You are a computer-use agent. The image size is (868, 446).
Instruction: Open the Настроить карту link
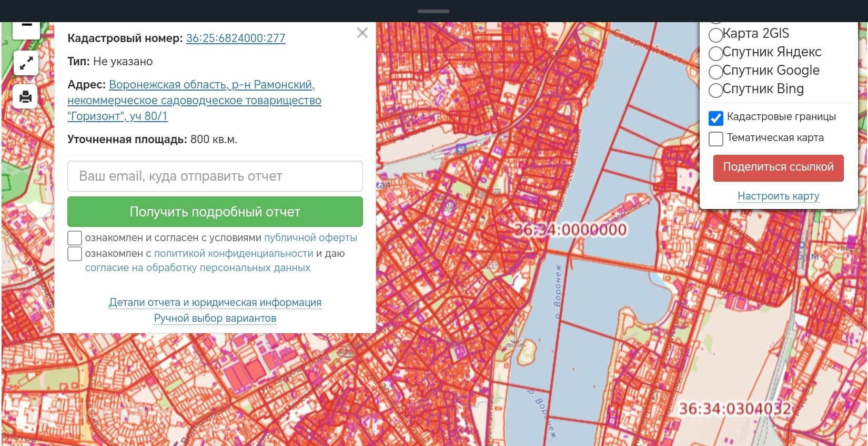(x=778, y=196)
